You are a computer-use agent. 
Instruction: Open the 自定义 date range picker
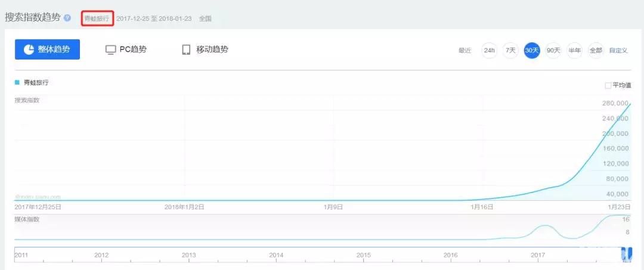[618, 50]
